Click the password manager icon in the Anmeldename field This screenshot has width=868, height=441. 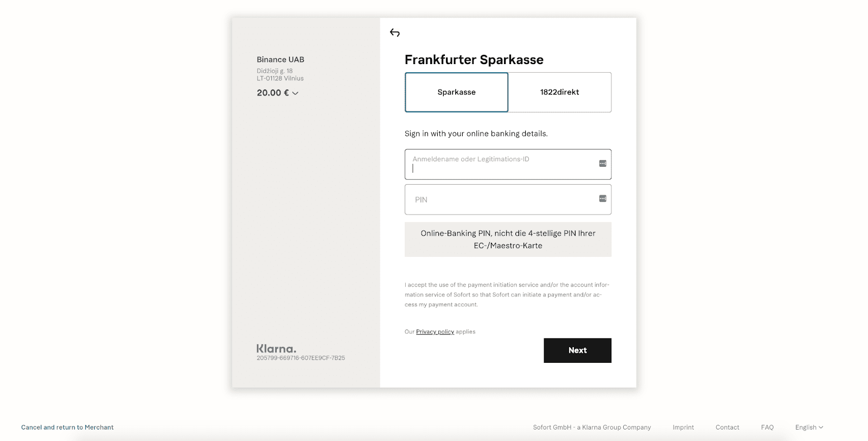[603, 163]
